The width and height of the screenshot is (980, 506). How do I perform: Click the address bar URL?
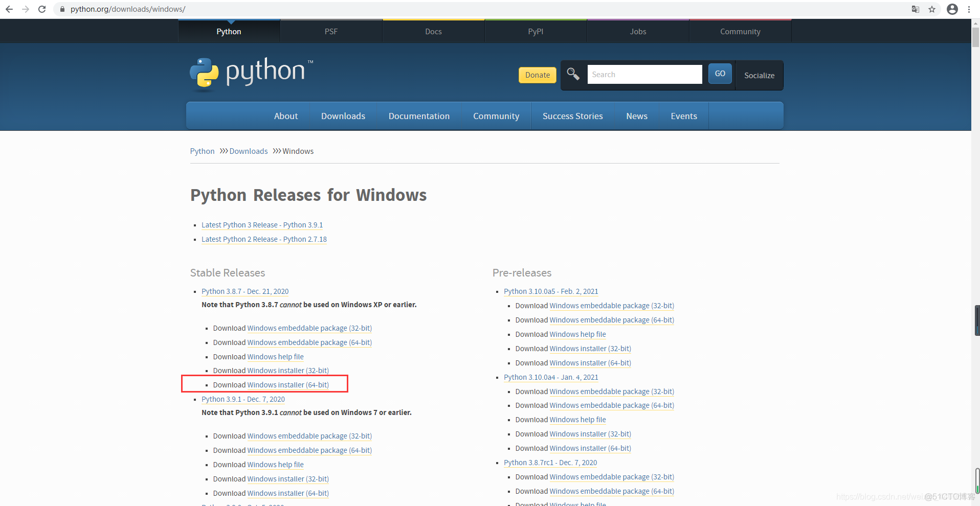coord(128,9)
